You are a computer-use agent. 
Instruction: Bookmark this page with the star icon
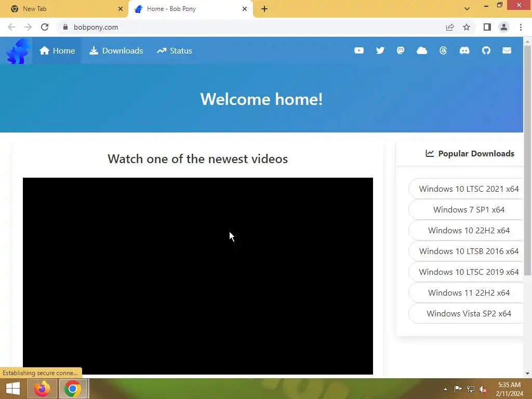click(x=467, y=27)
